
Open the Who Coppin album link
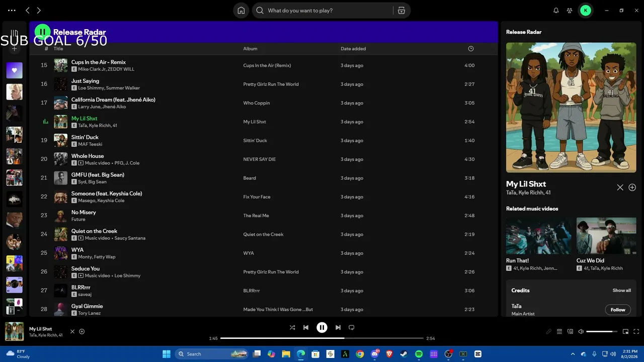[x=257, y=103]
